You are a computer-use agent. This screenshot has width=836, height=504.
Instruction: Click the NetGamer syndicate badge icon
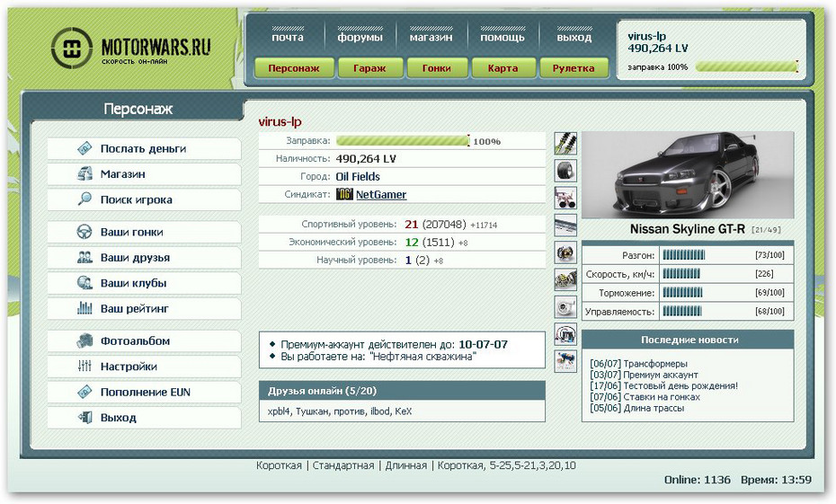pos(344,194)
